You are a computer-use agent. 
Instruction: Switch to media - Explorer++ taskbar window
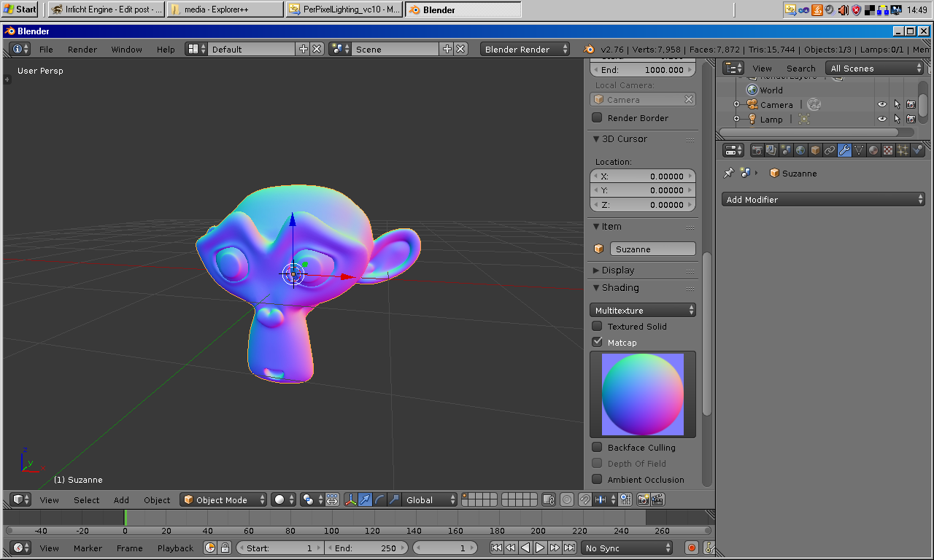point(225,9)
